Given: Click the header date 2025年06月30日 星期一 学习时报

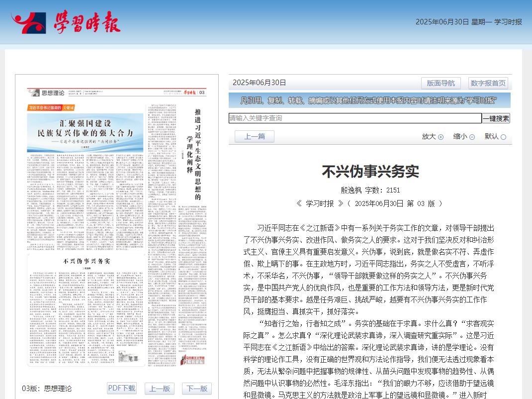Looking at the screenshot, I should pos(468,22).
